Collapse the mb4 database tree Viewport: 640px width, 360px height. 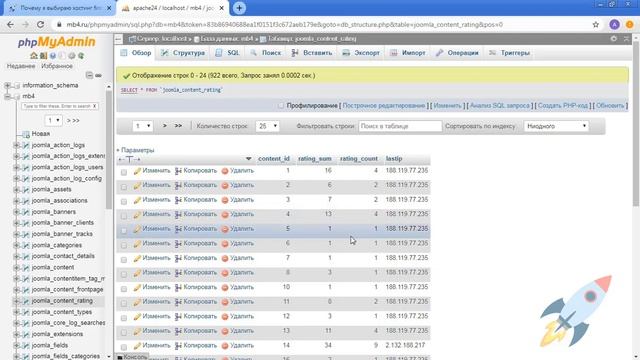(7, 96)
